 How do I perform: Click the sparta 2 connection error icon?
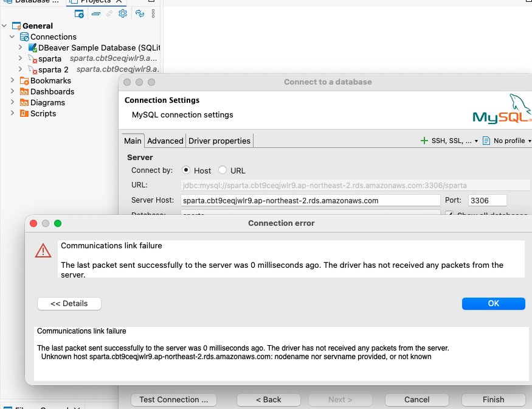[33, 69]
